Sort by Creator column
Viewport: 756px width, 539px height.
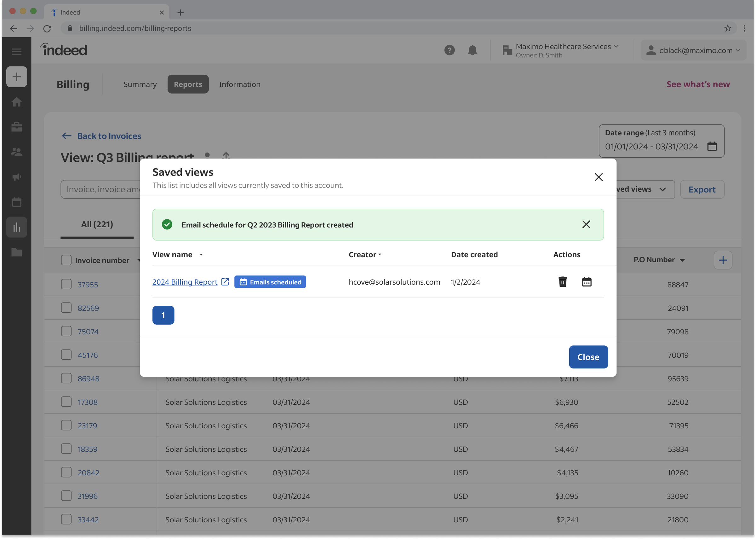365,255
